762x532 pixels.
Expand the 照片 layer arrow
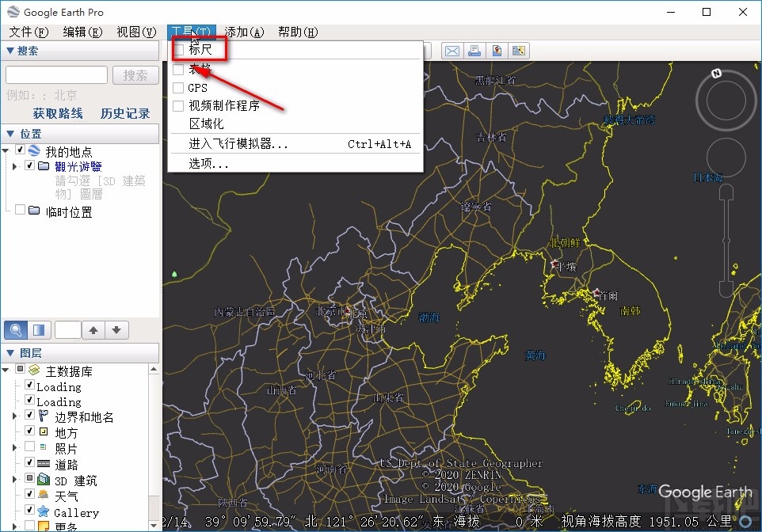14,447
